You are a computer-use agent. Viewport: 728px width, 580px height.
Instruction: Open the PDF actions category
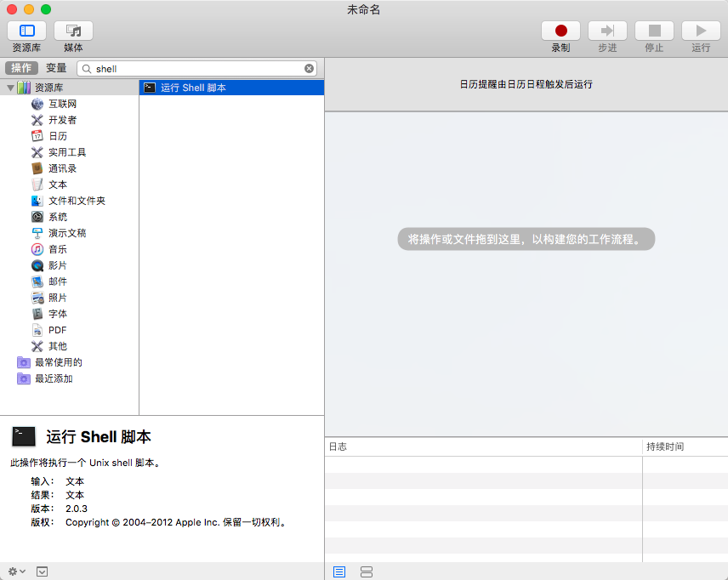point(37,330)
